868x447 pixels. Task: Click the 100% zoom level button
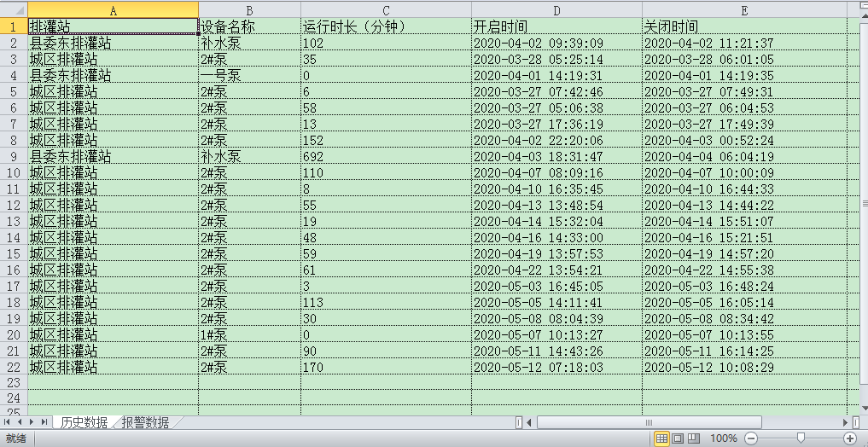(724, 438)
